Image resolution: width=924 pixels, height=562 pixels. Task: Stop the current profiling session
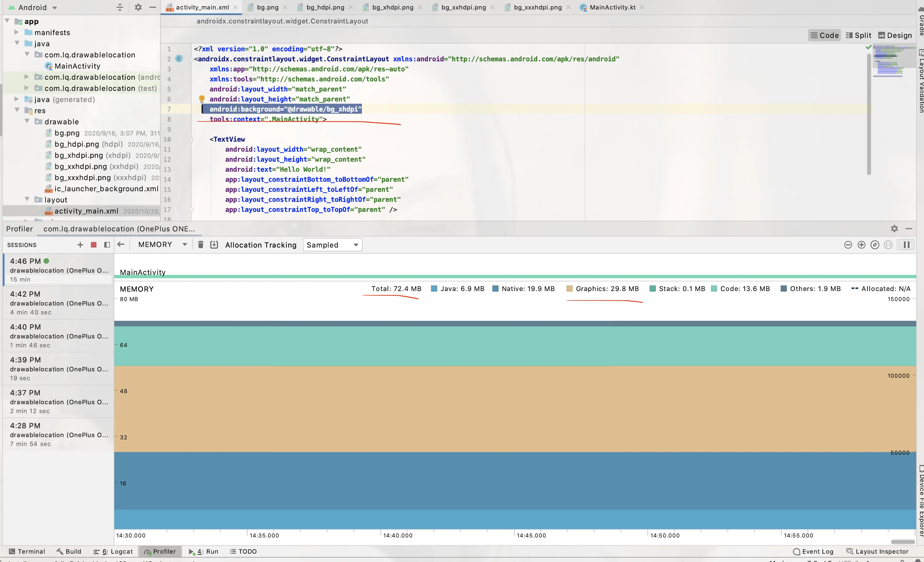[x=94, y=245]
